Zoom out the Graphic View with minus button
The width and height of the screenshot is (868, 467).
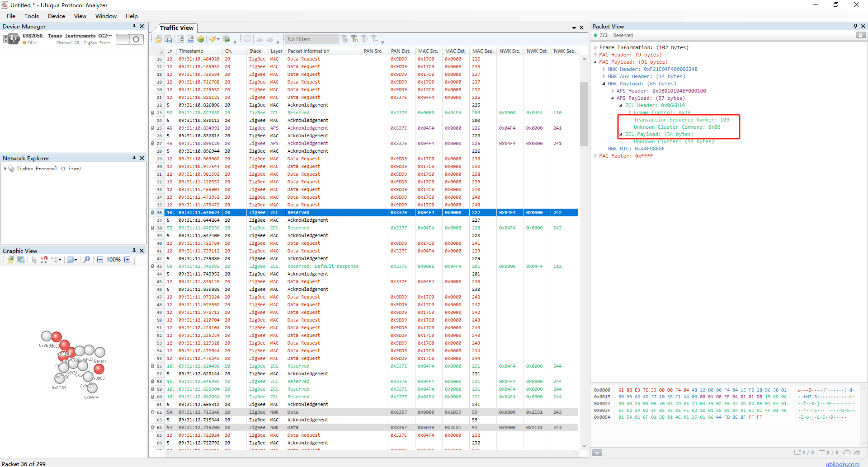pos(100,260)
